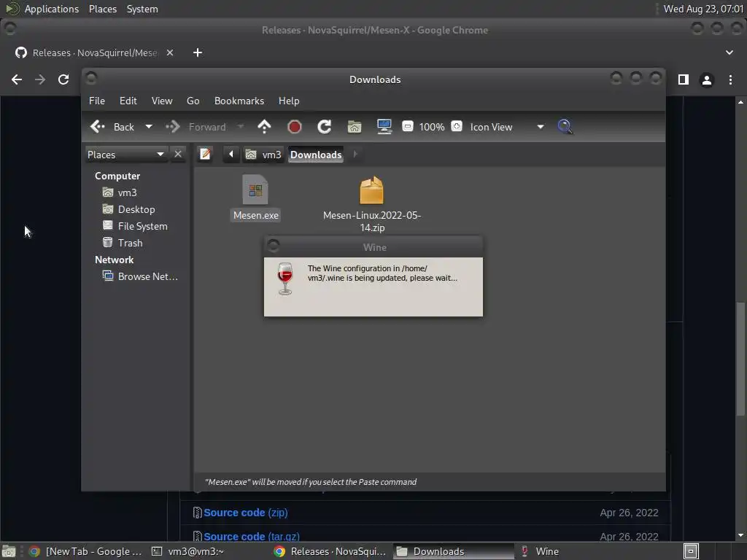Toggle the Chrome side panel icon
Image resolution: width=747 pixels, height=560 pixels.
tap(683, 79)
